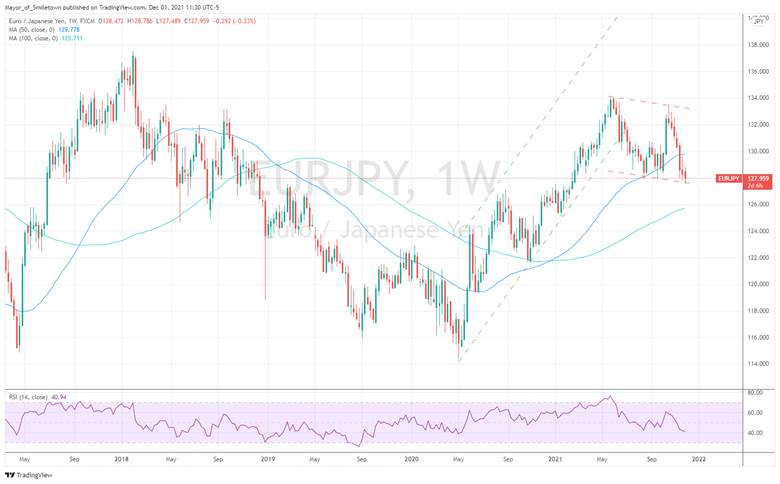780x484 pixels.
Task: Open the published by Mayor_of_Smiletown header text
Action: coord(111,7)
